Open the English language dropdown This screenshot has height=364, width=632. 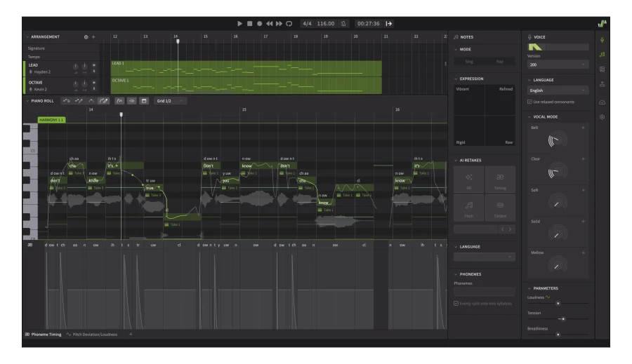pos(558,90)
